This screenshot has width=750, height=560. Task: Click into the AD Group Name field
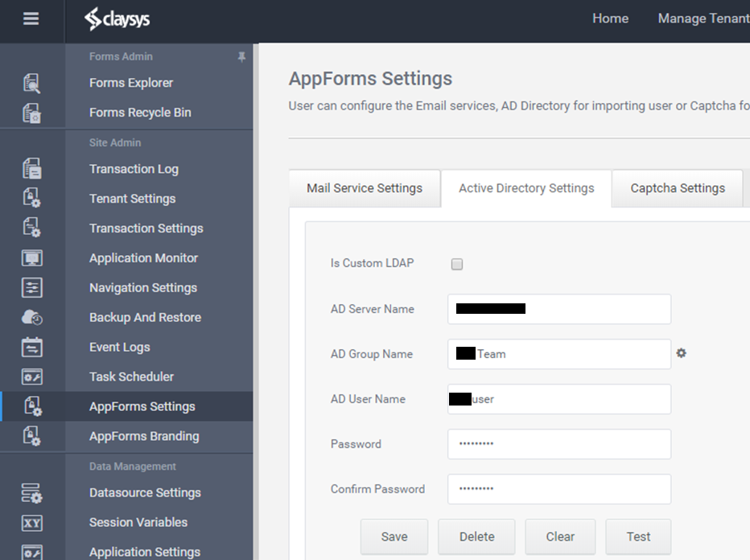(x=559, y=354)
